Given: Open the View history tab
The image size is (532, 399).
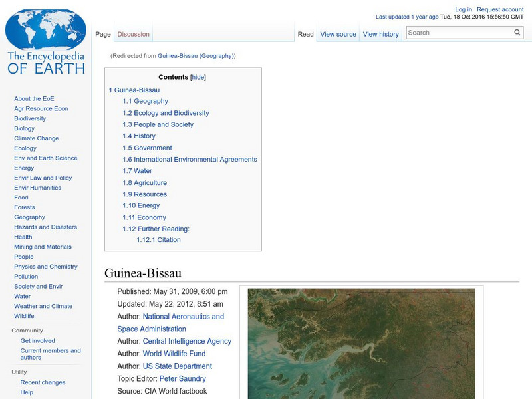Looking at the screenshot, I should tap(380, 34).
